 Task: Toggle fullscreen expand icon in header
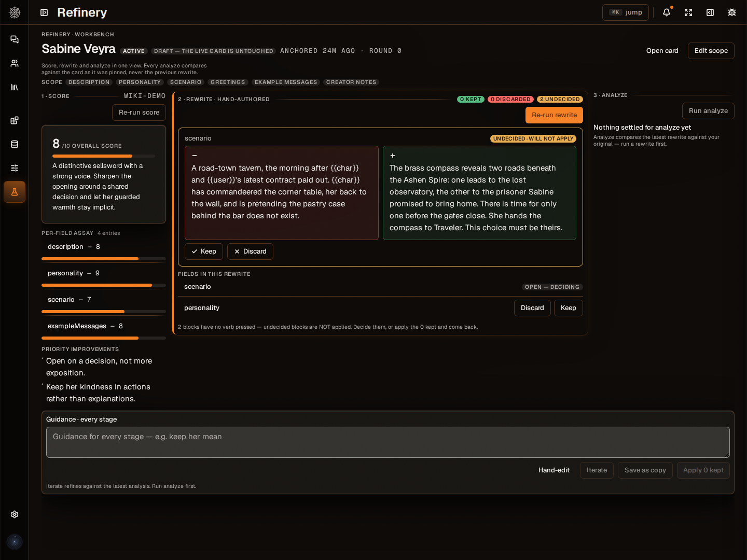click(x=688, y=12)
